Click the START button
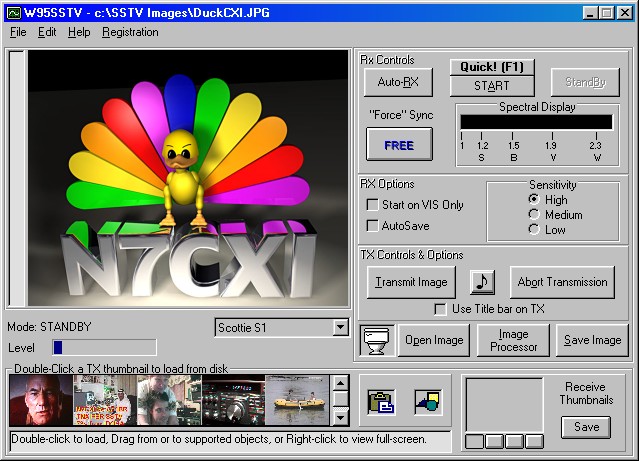The image size is (639, 461). (492, 86)
